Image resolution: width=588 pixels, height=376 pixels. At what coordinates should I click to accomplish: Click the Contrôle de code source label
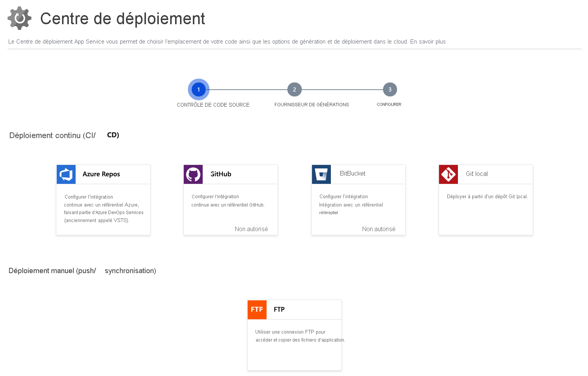coord(213,105)
